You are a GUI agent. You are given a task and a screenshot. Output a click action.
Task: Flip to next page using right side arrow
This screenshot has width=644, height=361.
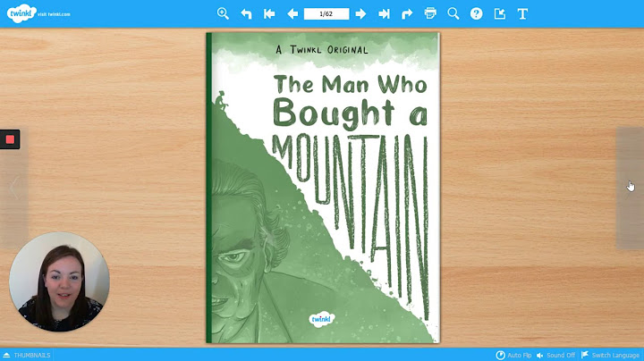(630, 188)
